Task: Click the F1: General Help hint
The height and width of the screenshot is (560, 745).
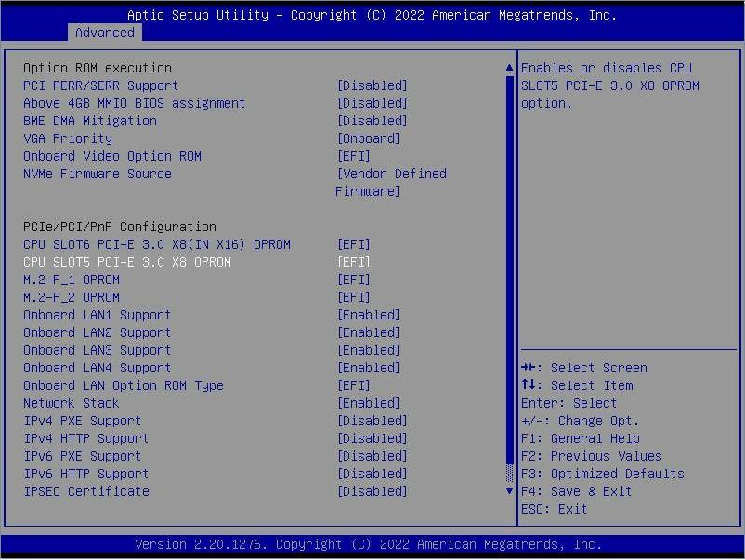Action: pyautogui.click(x=581, y=438)
